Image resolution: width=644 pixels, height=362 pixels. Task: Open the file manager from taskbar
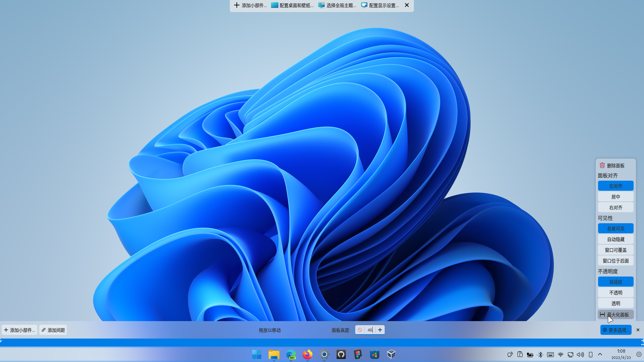274,354
